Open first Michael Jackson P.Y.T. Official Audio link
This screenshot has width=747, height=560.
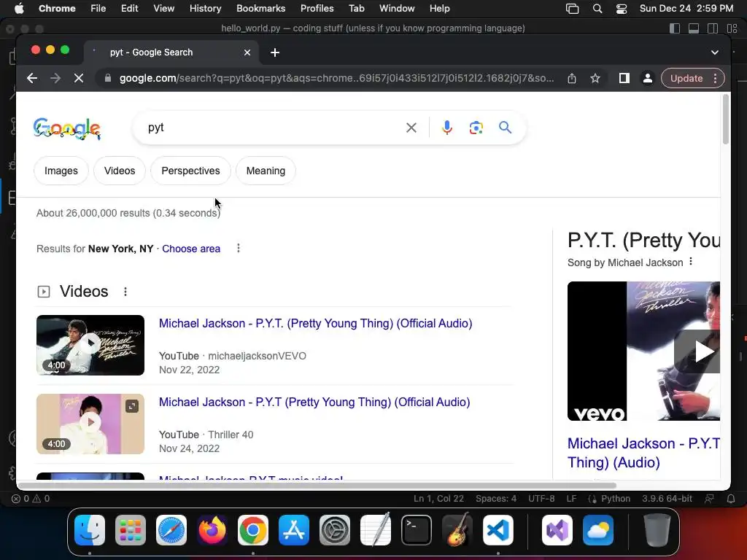click(315, 323)
